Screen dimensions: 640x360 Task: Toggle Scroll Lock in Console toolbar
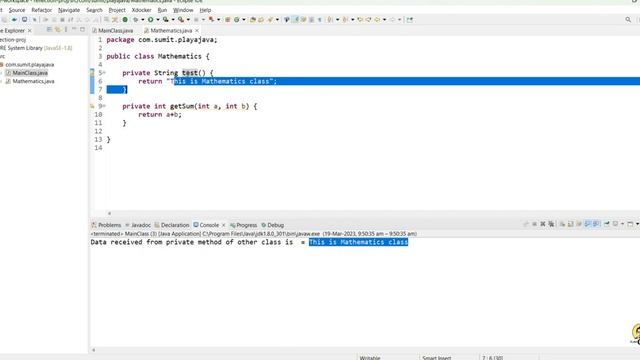(570, 224)
